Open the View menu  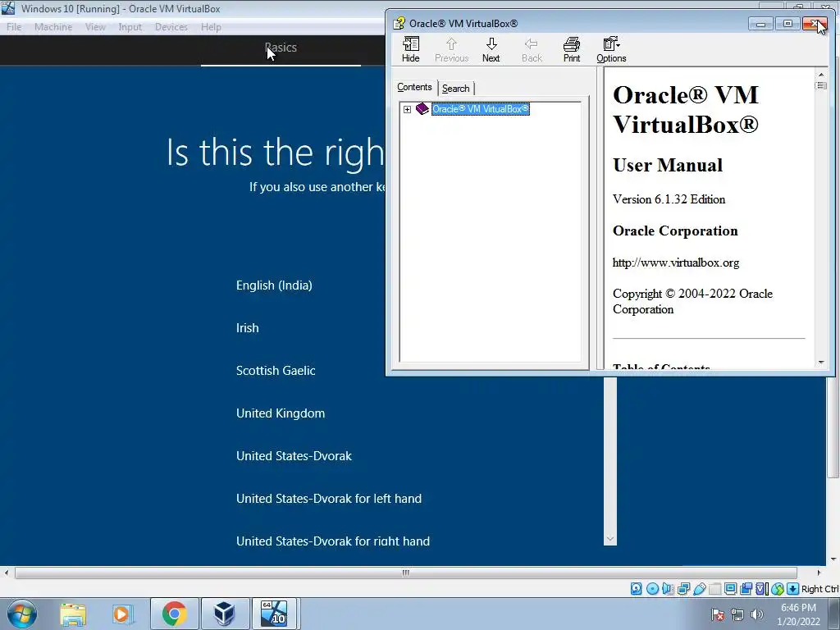point(95,27)
